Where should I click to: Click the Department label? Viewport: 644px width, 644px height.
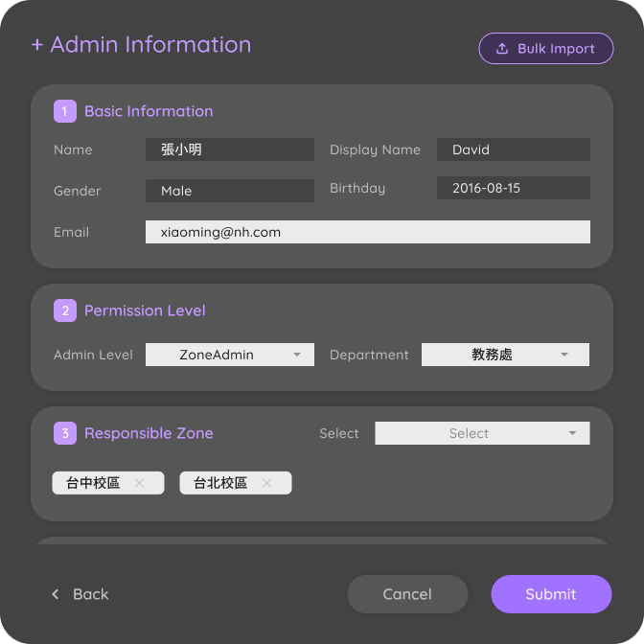[369, 355]
